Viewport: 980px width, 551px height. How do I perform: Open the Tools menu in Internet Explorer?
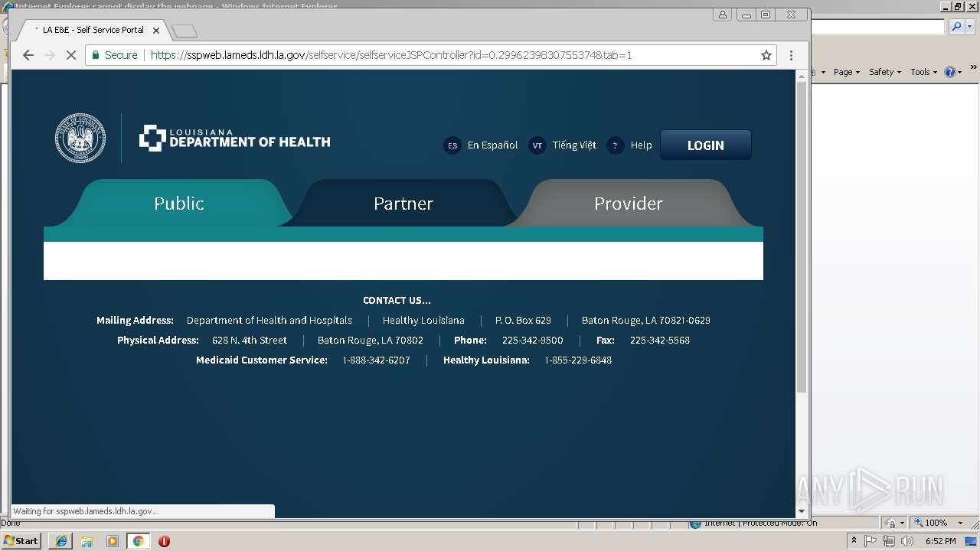[x=923, y=72]
